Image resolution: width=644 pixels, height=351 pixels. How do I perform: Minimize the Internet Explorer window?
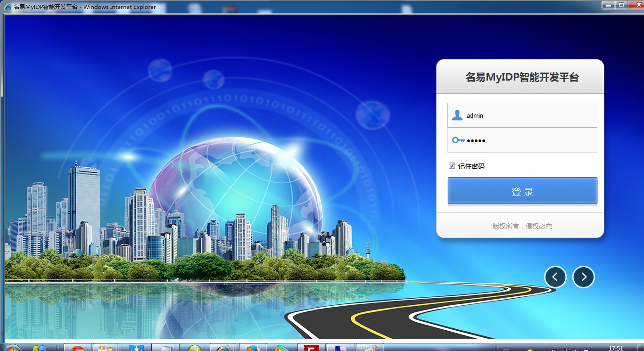click(609, 5)
